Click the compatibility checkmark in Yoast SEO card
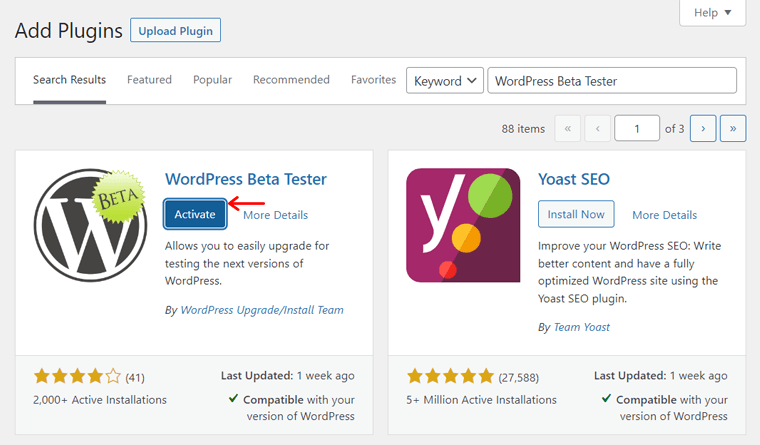760x445 pixels. (x=606, y=398)
